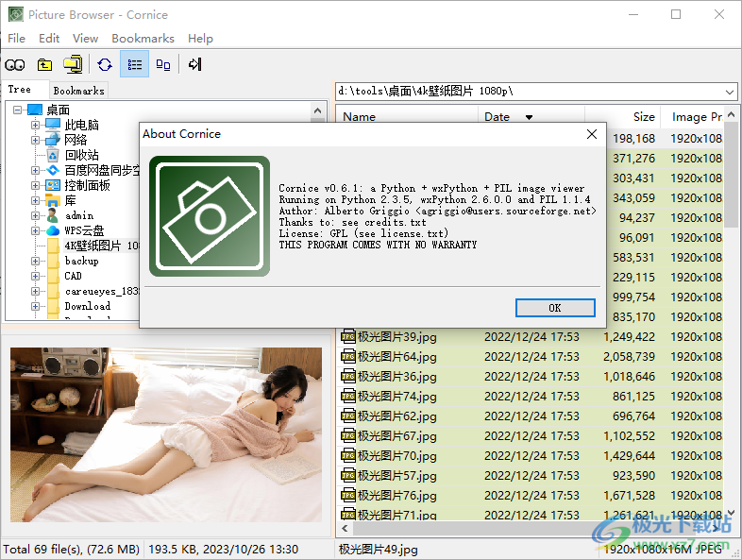Collapse the 桌面 root tree node
This screenshot has height=560, width=742.
click(x=18, y=110)
